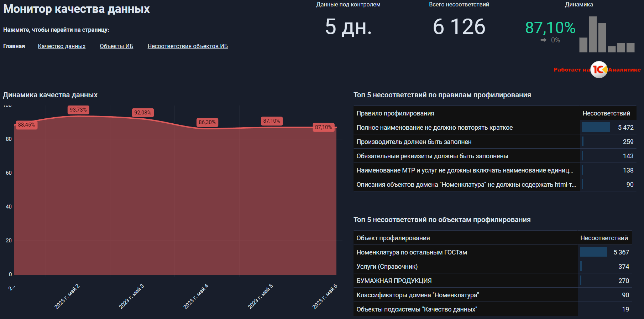Image resolution: width=644 pixels, height=319 pixels.
Task: Open the Объекты ИБ page
Action: [116, 46]
